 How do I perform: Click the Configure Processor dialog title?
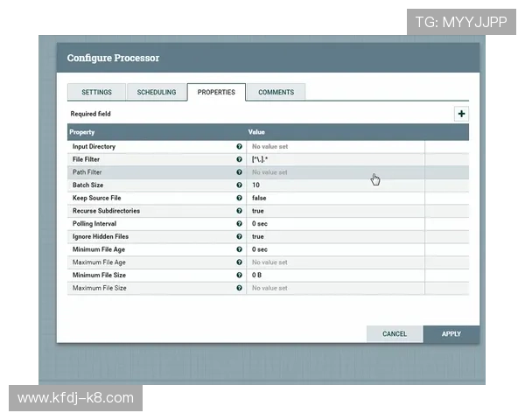tap(113, 58)
